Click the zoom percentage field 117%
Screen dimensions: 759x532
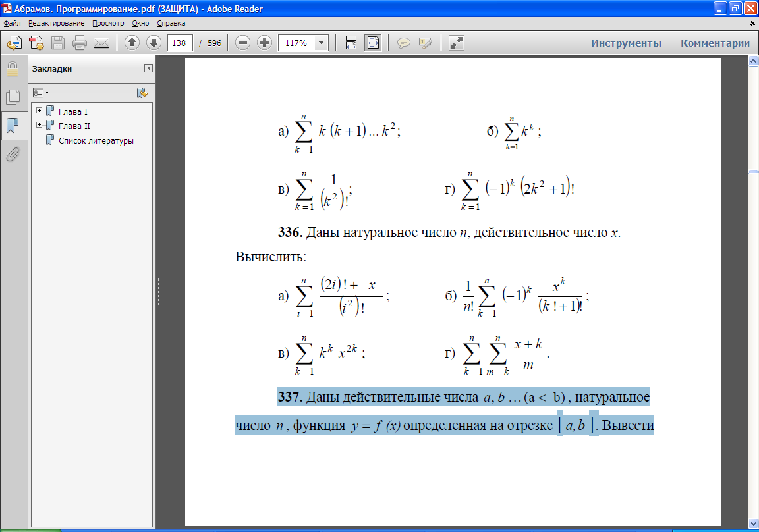(296, 43)
